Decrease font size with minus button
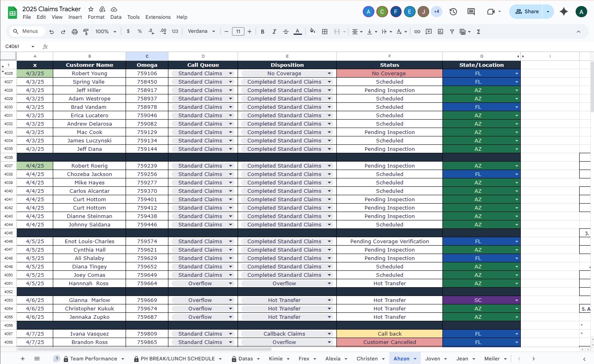This screenshot has width=594, height=364. click(226, 32)
